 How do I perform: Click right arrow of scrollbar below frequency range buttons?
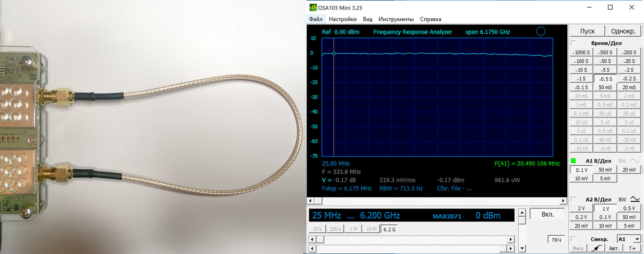[x=511, y=239]
